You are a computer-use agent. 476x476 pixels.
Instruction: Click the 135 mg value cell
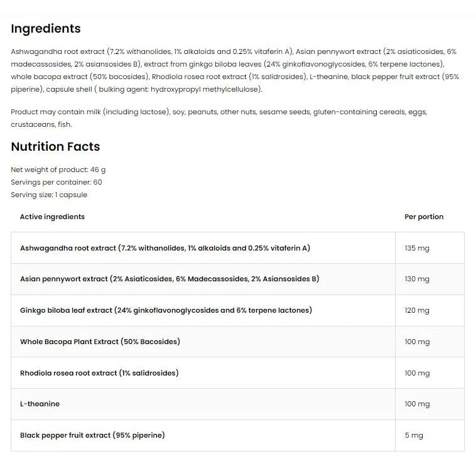[430, 248]
